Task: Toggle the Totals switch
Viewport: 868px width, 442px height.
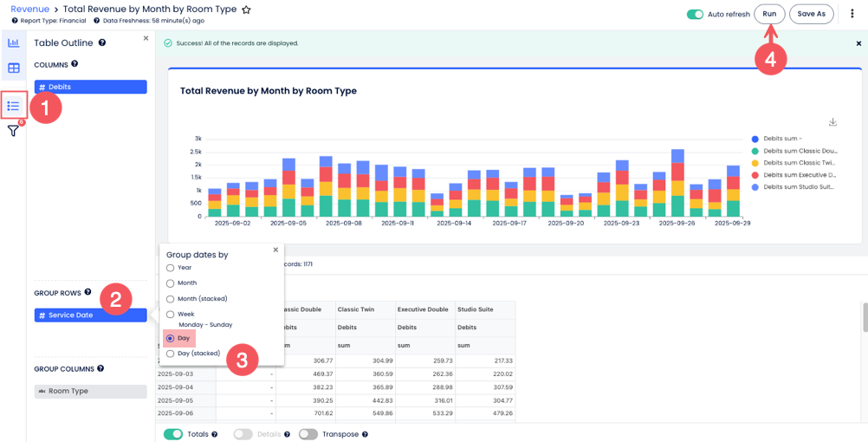Action: [x=172, y=434]
